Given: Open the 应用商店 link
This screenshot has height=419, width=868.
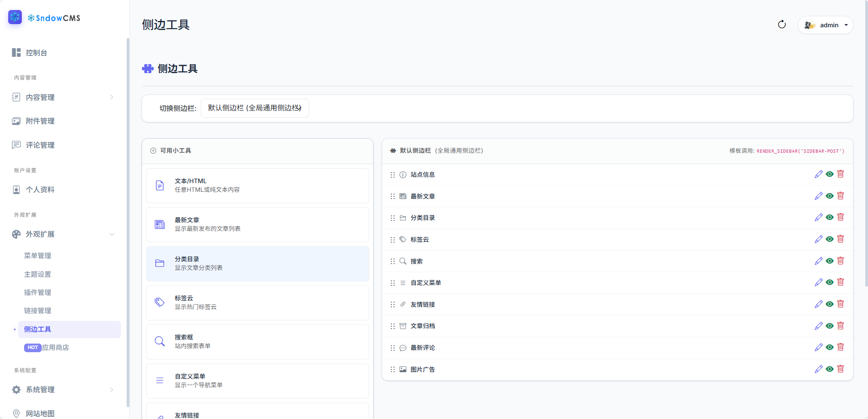Looking at the screenshot, I should click(x=55, y=348).
